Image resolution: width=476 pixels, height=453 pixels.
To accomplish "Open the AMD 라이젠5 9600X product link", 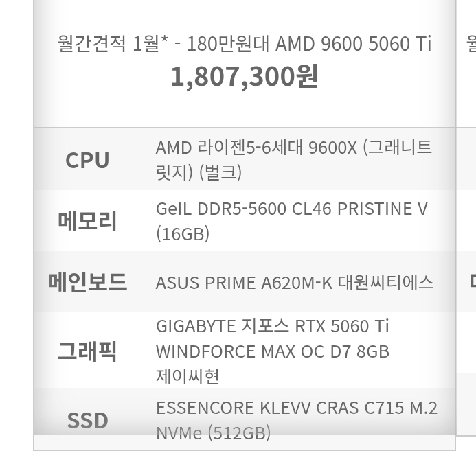I will point(293,148).
